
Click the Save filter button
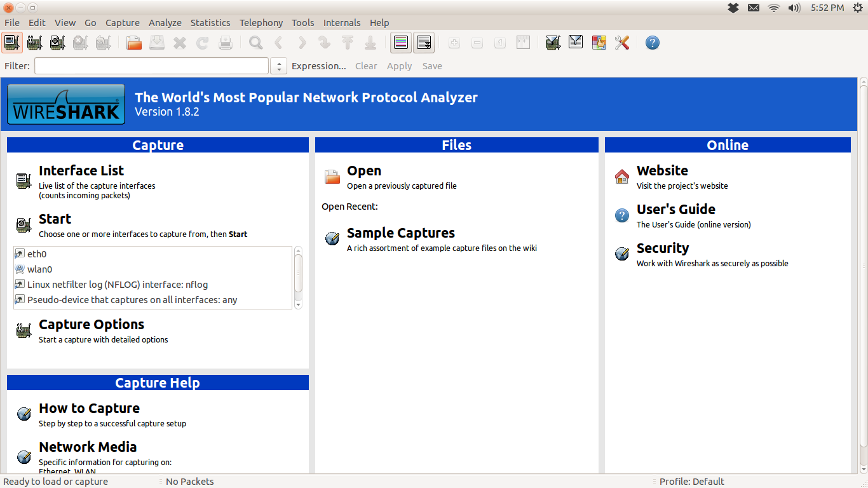(432, 66)
